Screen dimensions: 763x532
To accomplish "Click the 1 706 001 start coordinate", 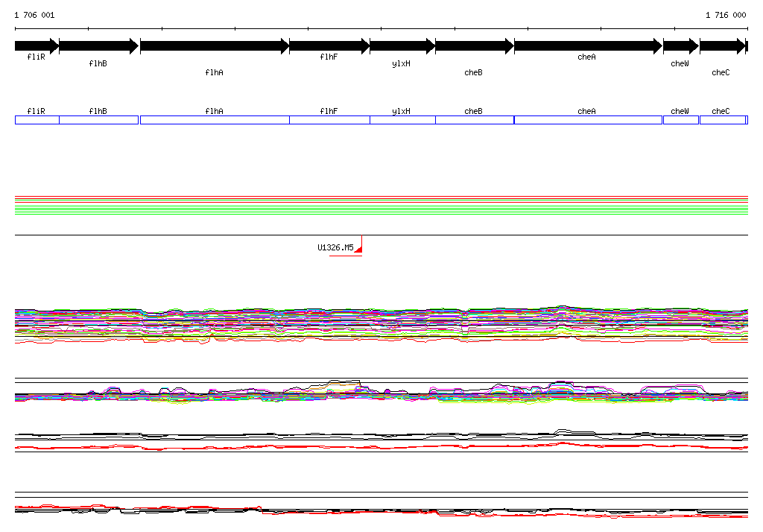I will 34,15.
